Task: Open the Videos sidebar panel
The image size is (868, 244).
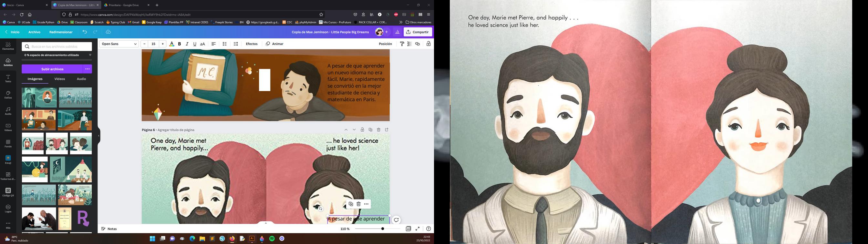Action: 8,127
